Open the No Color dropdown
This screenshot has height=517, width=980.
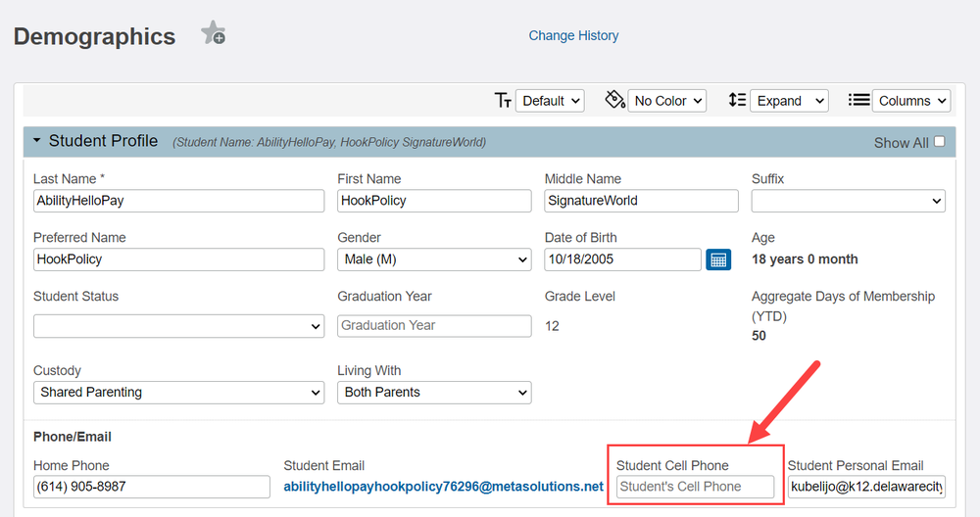[666, 101]
